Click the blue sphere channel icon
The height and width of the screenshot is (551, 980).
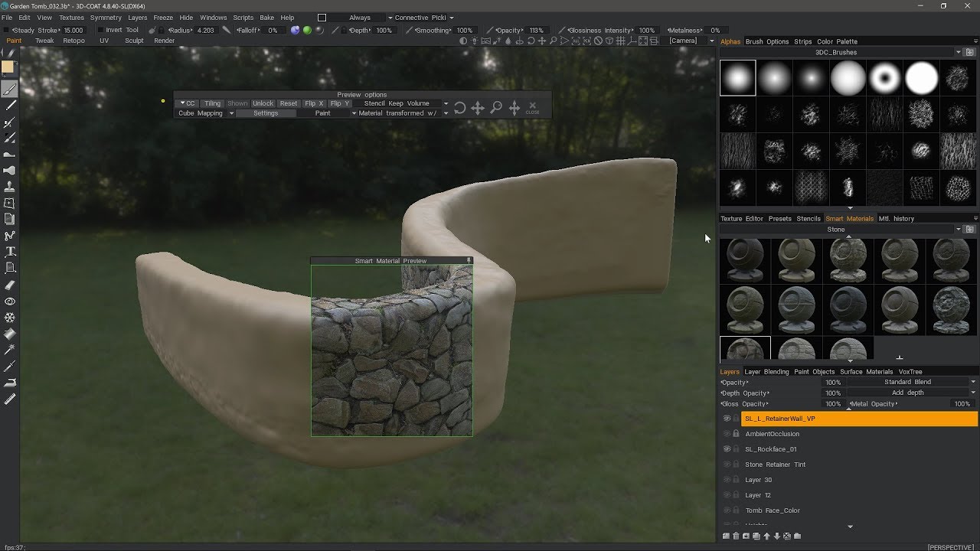pyautogui.click(x=295, y=31)
